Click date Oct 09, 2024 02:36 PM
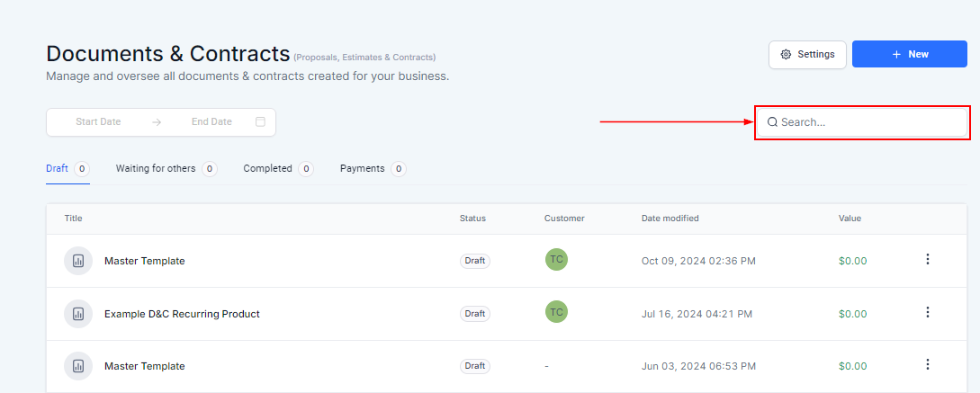 point(698,261)
